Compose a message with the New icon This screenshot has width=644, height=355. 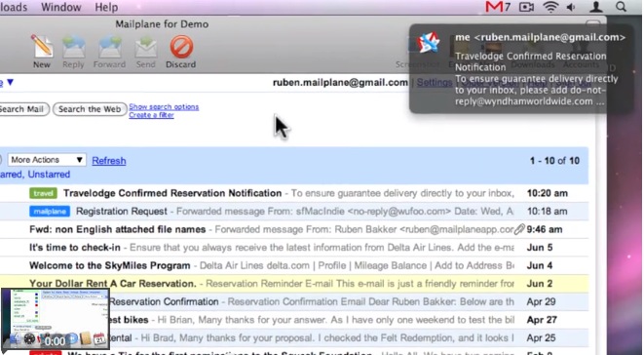point(42,46)
